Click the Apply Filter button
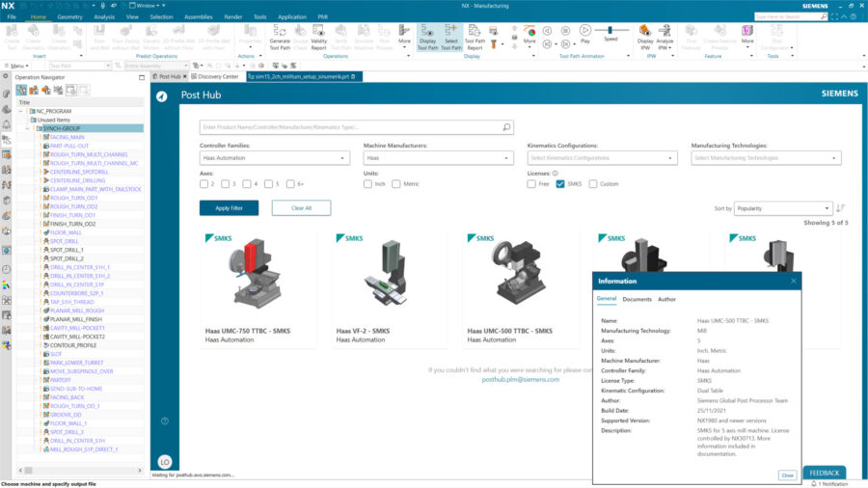This screenshot has height=488, width=868. coord(229,208)
